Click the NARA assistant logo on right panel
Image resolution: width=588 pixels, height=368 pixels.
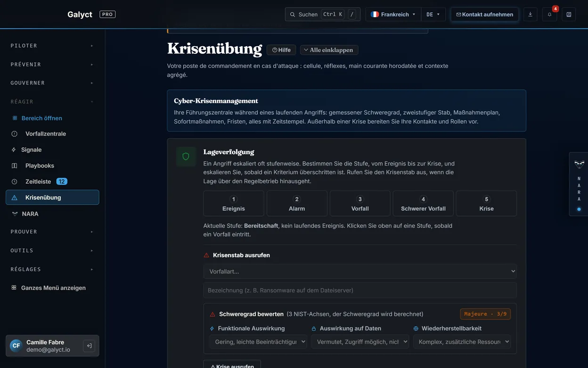579,164
